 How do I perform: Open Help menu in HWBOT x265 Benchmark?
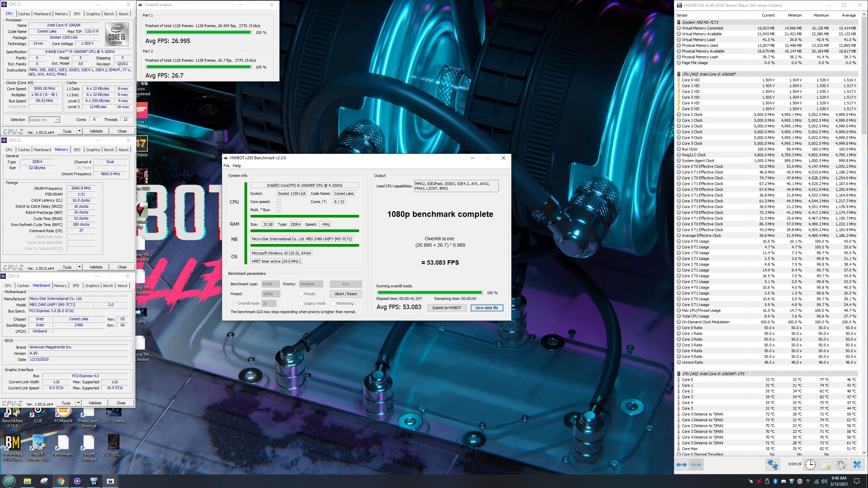237,166
